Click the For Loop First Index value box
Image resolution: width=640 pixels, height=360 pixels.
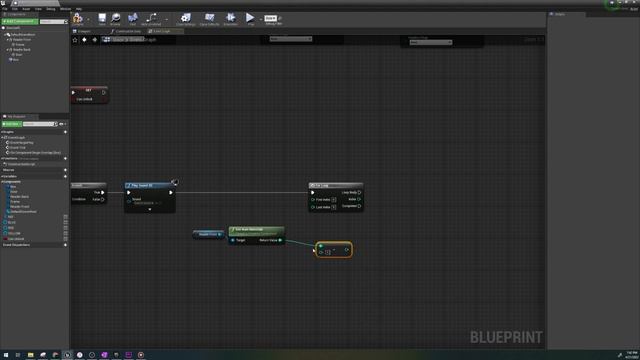[x=334, y=200]
